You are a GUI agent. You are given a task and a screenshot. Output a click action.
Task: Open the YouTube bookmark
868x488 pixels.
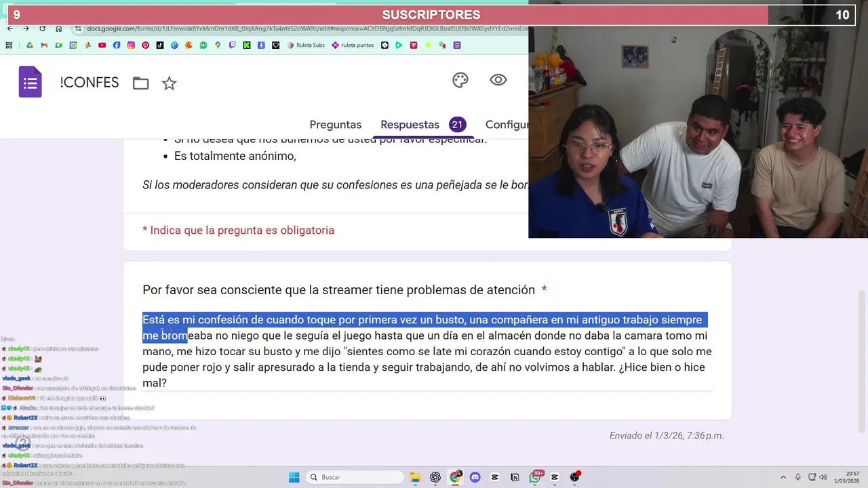(x=102, y=45)
